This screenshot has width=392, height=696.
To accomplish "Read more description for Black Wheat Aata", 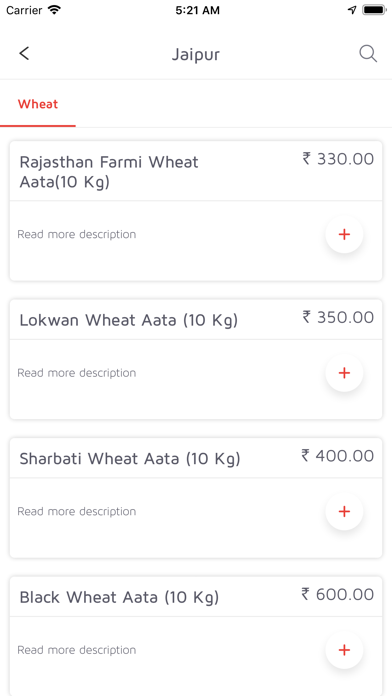I will click(77, 650).
